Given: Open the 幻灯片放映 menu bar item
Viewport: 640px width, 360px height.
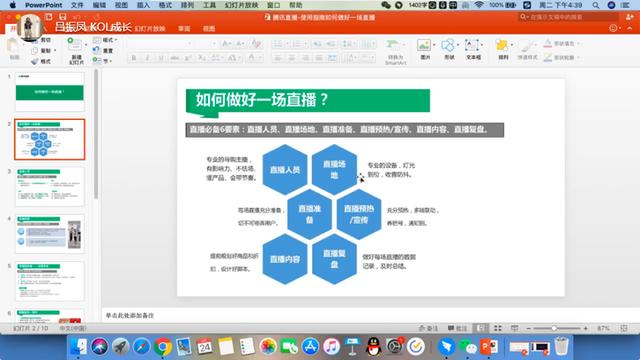Looking at the screenshot, I should [241, 5].
